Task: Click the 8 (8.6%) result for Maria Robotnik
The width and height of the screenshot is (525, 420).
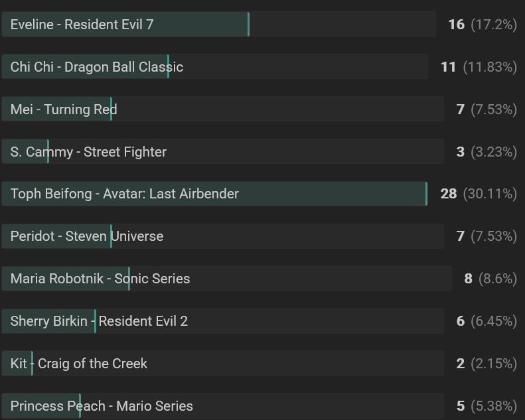Action: (x=491, y=279)
